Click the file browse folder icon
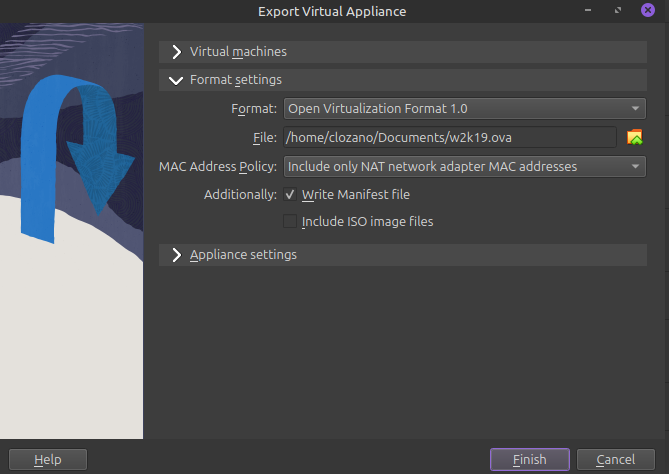669x474 pixels. tap(634, 137)
